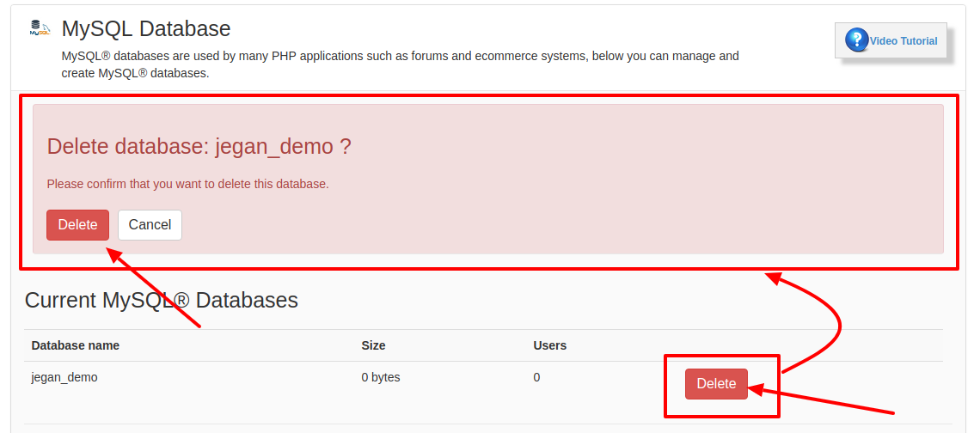The image size is (980, 433).
Task: Click the 'Please confirm that you want to delete' message
Action: pyautogui.click(x=187, y=185)
